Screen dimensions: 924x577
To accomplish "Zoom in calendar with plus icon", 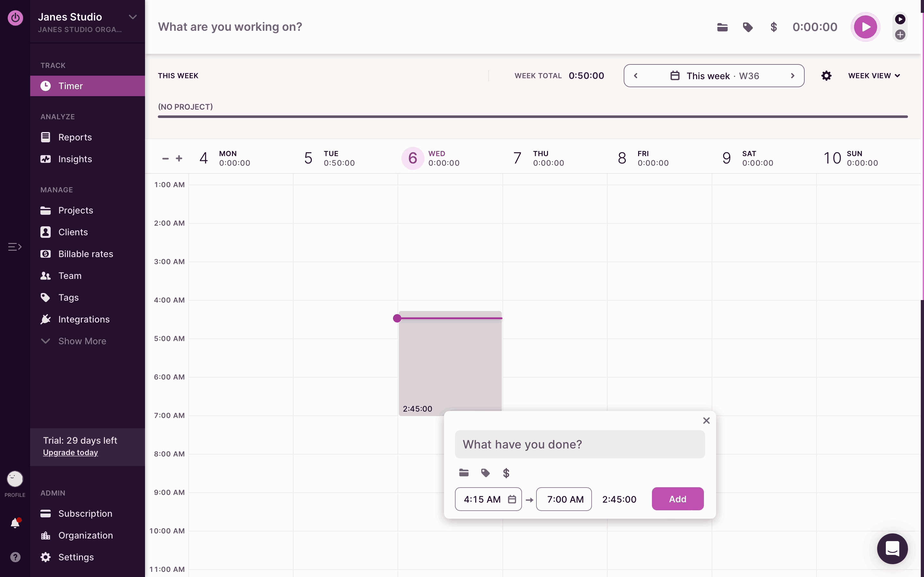I will (179, 158).
